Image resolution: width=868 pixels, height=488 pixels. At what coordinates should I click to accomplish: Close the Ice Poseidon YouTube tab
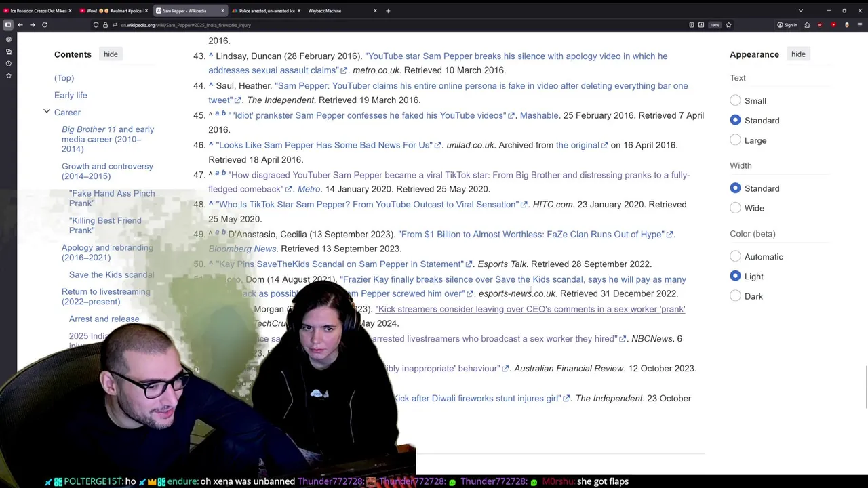pos(70,11)
